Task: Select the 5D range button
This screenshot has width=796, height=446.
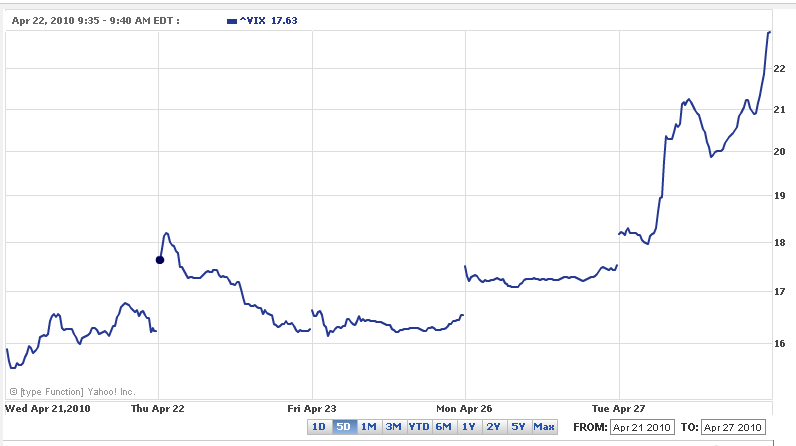Action: (344, 427)
